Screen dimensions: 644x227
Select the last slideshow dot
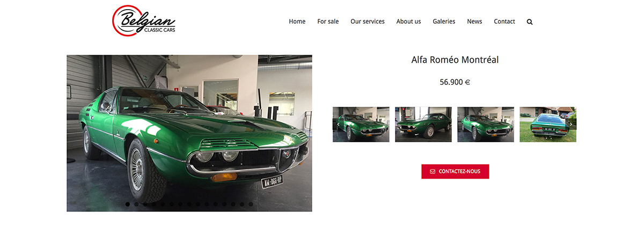click(251, 204)
